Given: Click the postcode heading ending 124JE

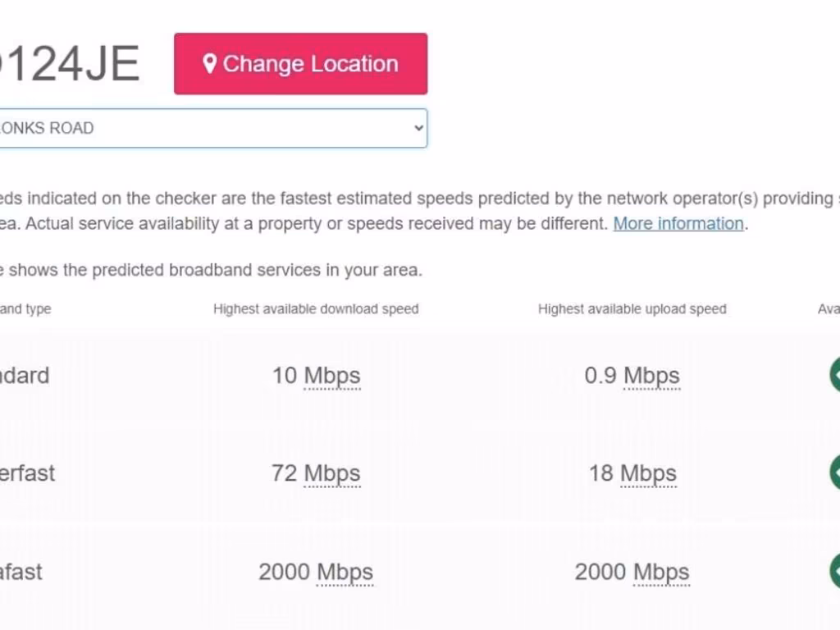Looking at the screenshot, I should [70, 64].
